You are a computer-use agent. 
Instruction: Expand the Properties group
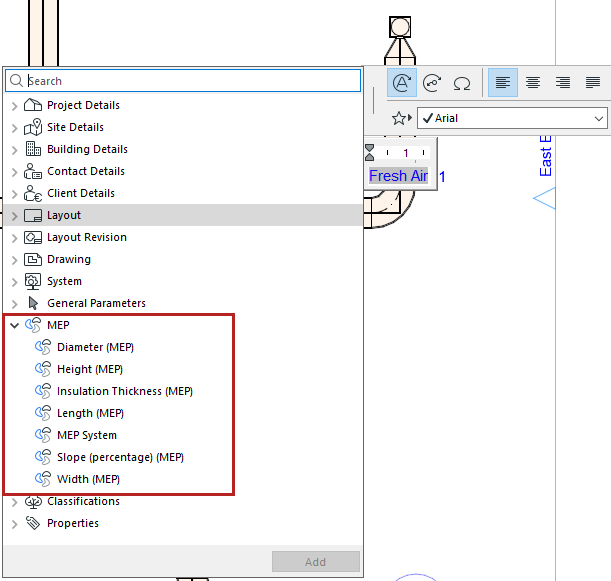click(14, 524)
